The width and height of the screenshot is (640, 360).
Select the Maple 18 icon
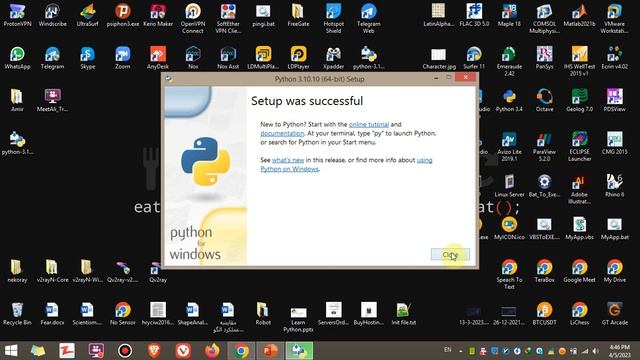pos(509,16)
